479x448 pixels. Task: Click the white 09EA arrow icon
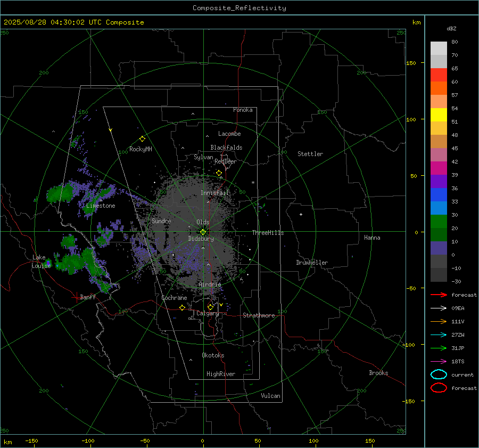[439, 308]
